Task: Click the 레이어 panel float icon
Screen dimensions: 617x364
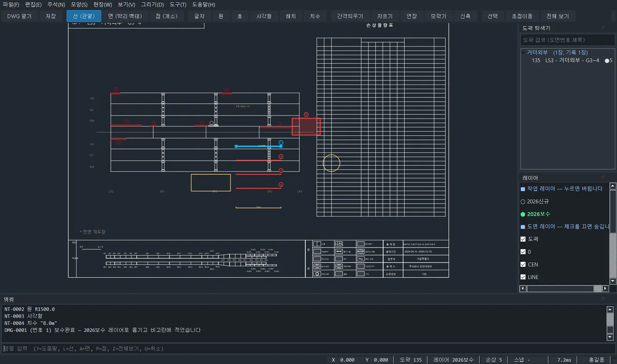Action: point(603,177)
